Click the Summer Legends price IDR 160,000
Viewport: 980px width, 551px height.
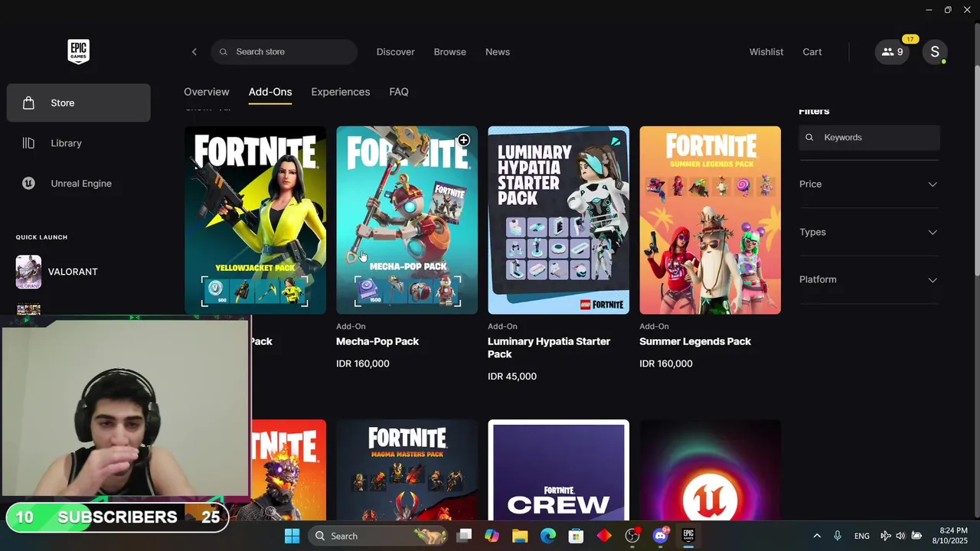tap(666, 364)
